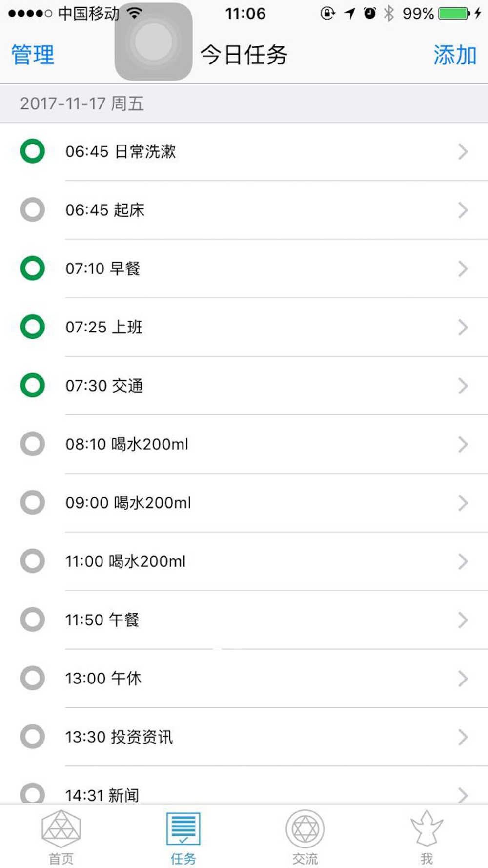Go to the 我 profile tab icon
Image resolution: width=488 pixels, height=868 pixels.
pyautogui.click(x=427, y=829)
